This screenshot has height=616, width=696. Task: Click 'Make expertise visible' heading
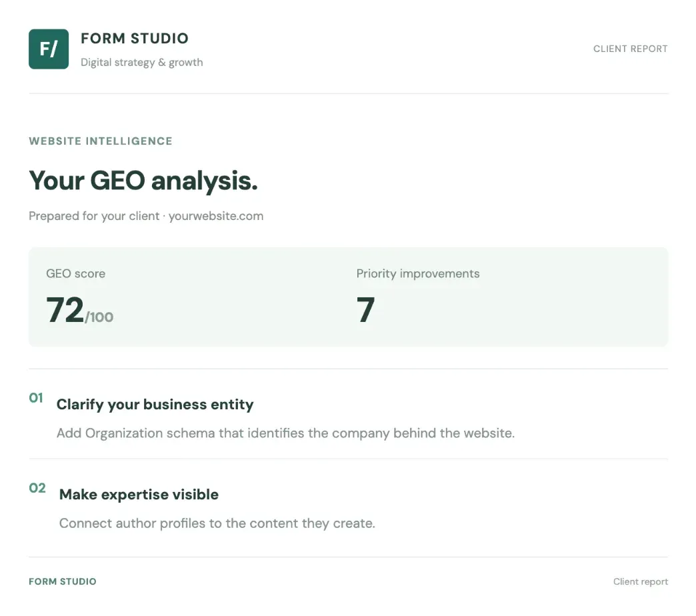[139, 495]
